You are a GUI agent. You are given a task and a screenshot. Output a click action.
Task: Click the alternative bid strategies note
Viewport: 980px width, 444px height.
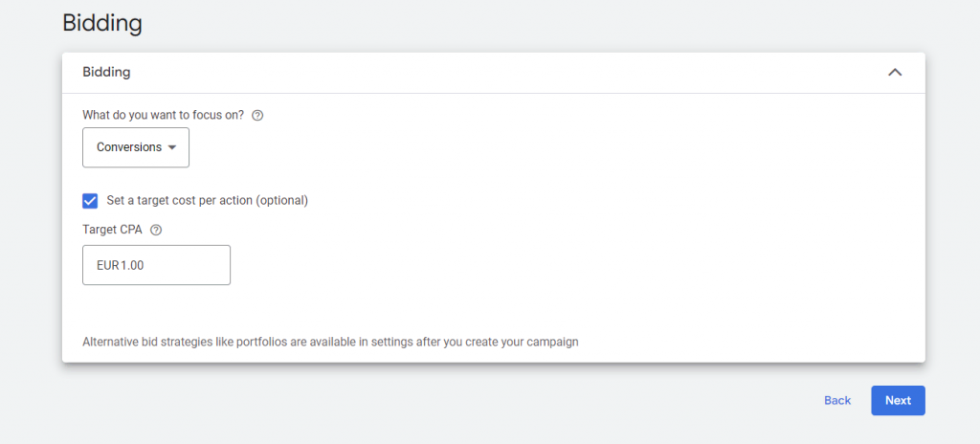click(330, 341)
